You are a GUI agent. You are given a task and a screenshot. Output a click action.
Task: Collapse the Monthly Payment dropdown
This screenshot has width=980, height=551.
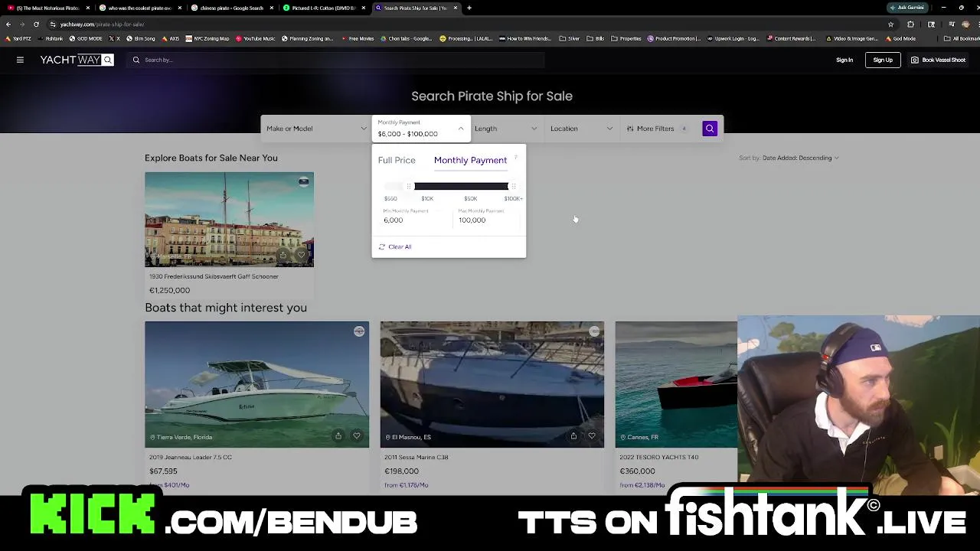point(421,129)
